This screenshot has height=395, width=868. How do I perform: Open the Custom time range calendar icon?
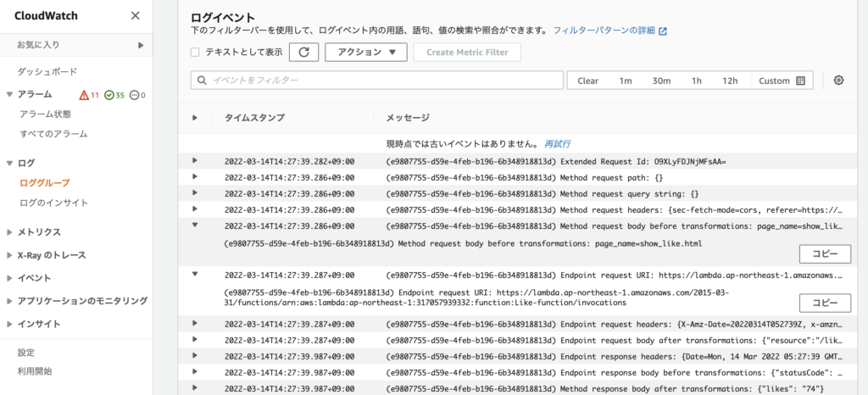(x=800, y=81)
